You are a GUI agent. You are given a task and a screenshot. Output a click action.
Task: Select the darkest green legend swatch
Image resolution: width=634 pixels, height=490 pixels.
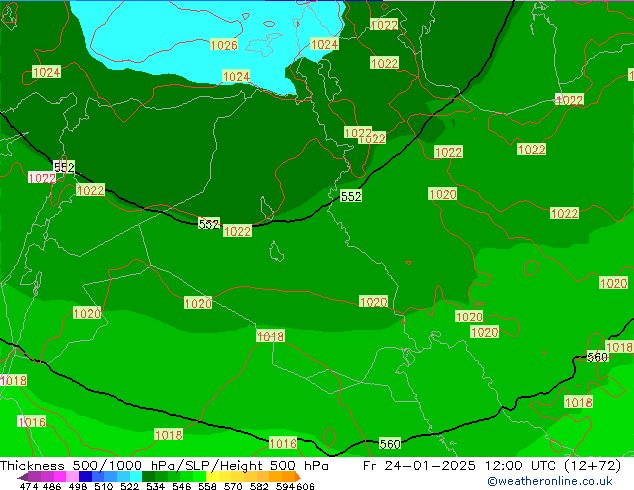click(x=148, y=476)
